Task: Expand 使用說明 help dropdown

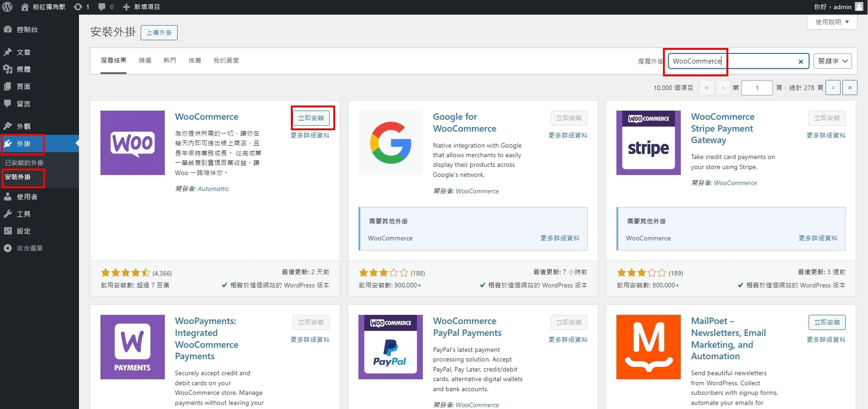Action: pos(832,22)
